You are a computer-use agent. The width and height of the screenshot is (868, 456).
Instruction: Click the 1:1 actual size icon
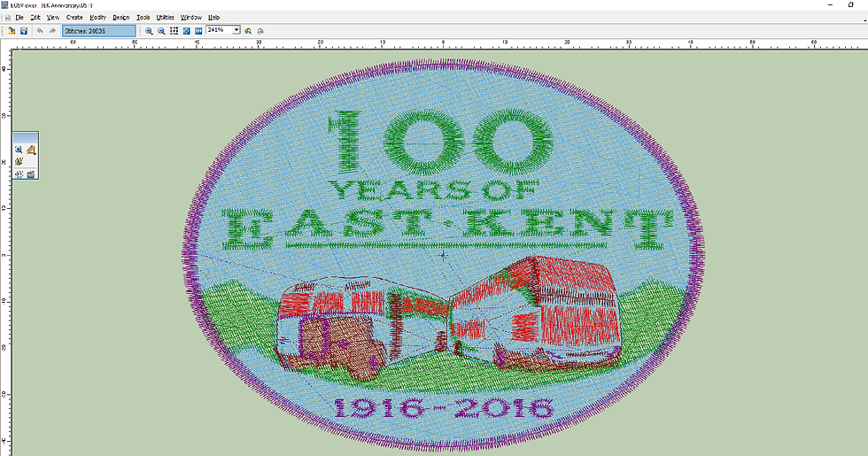point(198,31)
